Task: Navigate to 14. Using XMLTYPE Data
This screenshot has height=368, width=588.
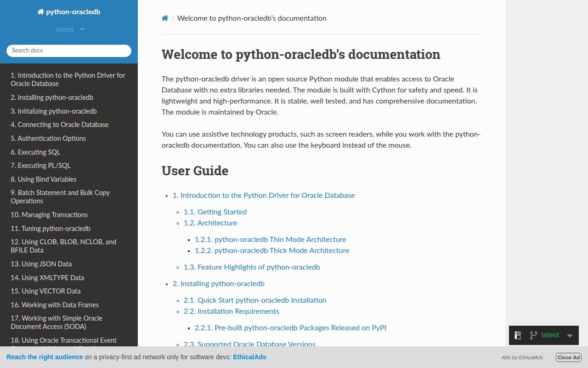Action: (x=69, y=278)
